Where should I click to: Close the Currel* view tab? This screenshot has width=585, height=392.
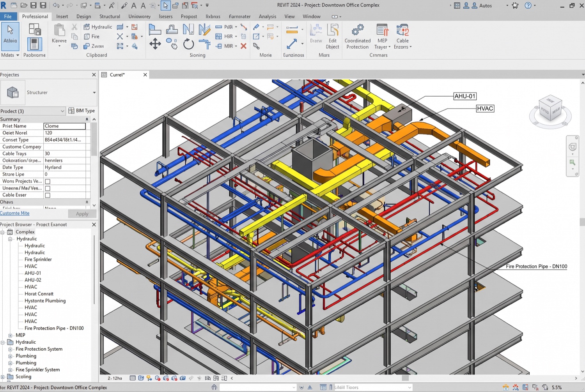(x=145, y=75)
